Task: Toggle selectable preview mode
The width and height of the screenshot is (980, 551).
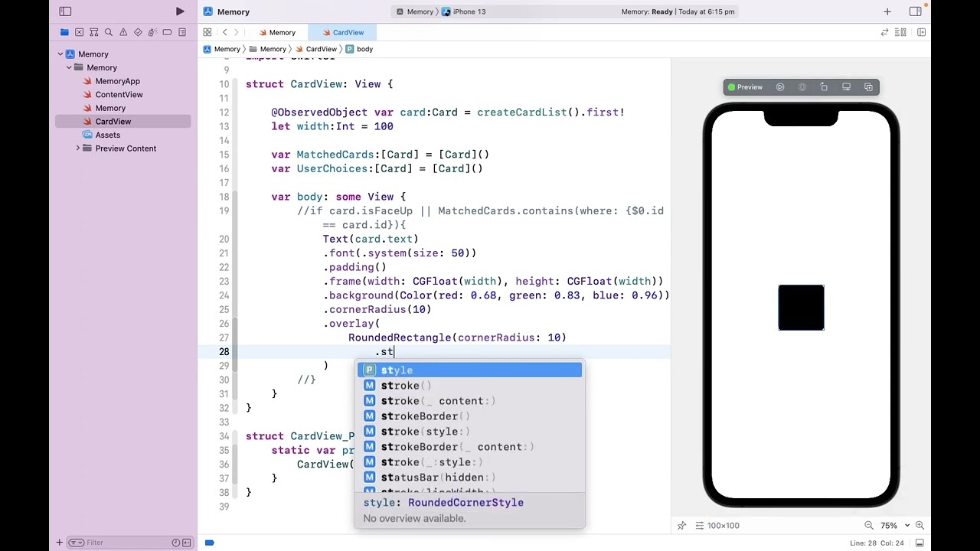Action: [802, 87]
